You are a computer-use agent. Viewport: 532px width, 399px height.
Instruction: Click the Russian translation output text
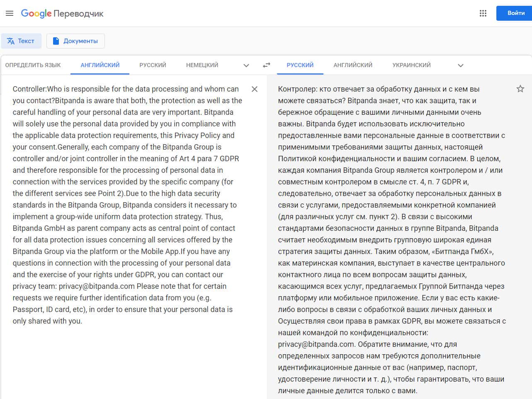pyautogui.click(x=392, y=240)
